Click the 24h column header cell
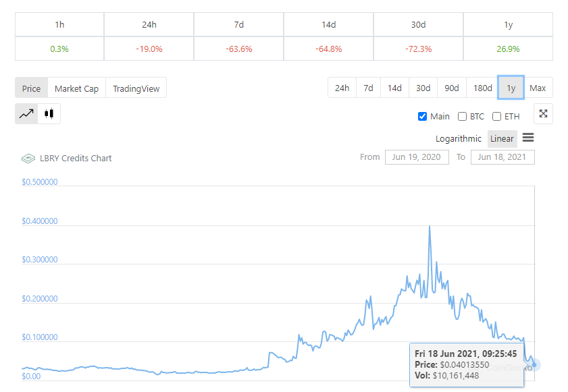 pos(149,24)
